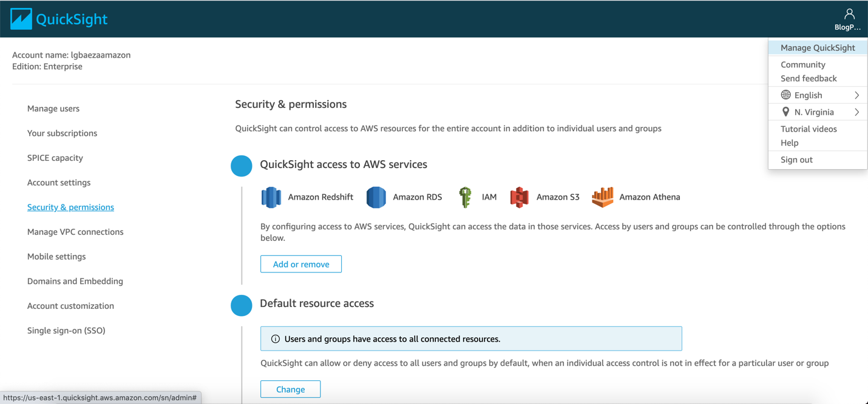
Task: Choose Sign out from user menu
Action: click(796, 160)
